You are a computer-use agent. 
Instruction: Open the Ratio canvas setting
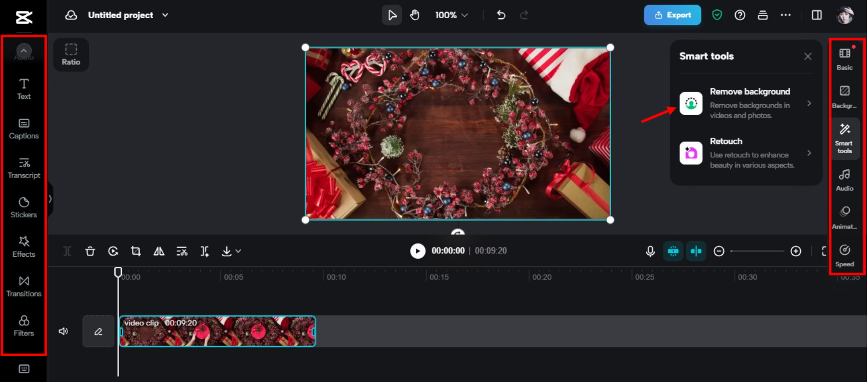point(71,55)
